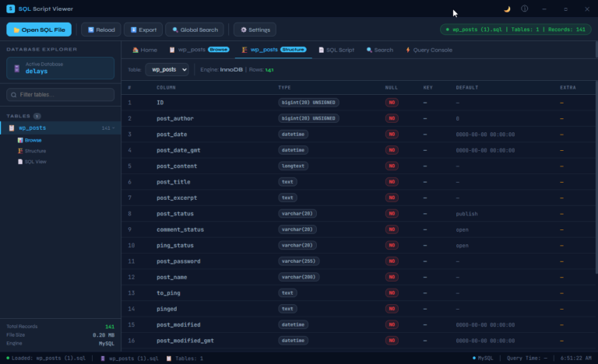Click the file status pill at top right
The image size is (598, 364).
[x=515, y=30]
